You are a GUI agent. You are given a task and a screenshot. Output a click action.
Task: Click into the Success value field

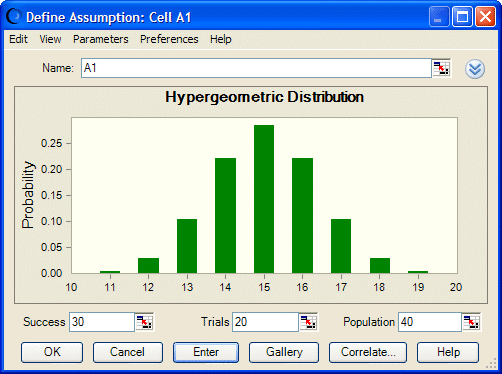[x=102, y=322]
